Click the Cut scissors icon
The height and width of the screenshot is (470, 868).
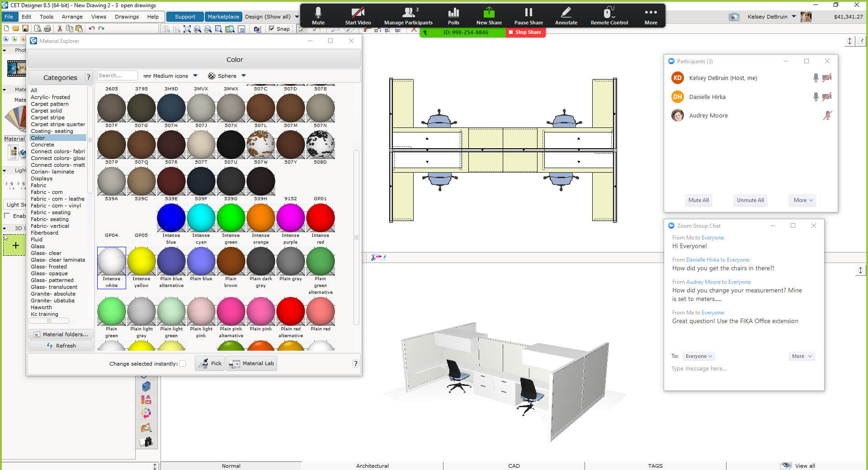(x=60, y=28)
